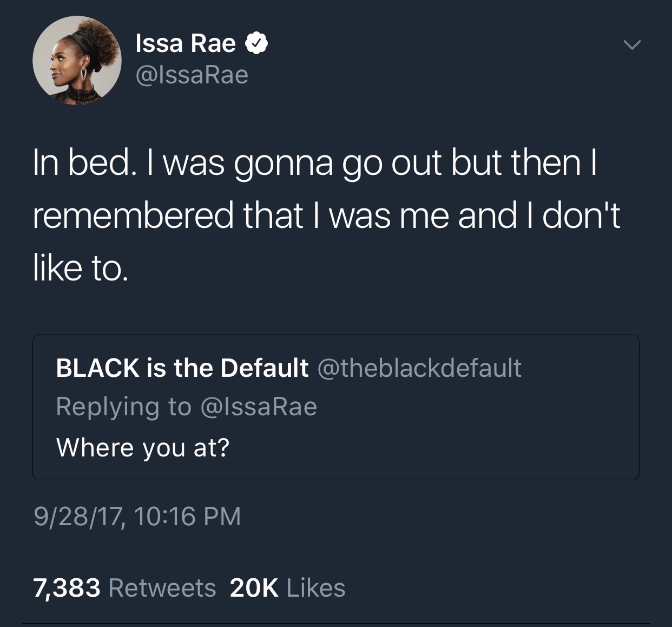Visit the BLACK is the Default account name

click(x=182, y=368)
